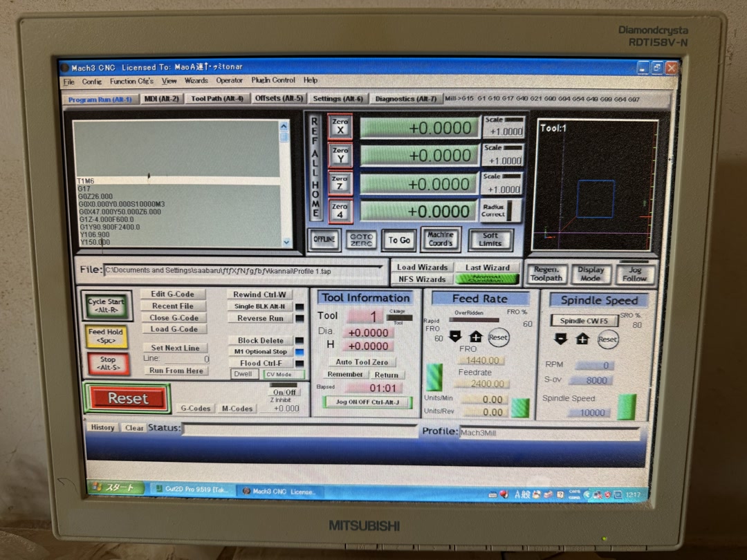The image size is (747, 560).
Task: Click the Recent File button
Action: [x=172, y=306]
